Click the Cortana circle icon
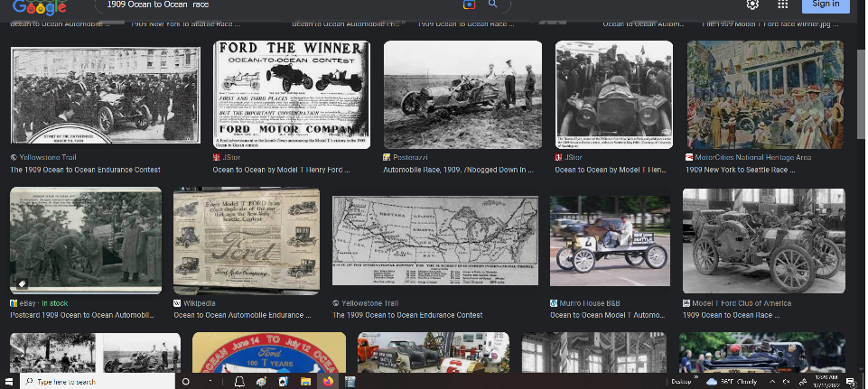 [186, 382]
